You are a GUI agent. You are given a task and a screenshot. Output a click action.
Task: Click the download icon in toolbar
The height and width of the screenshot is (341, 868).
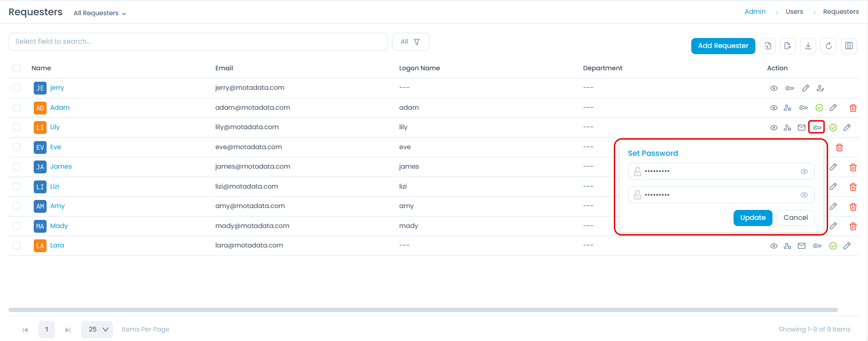808,46
